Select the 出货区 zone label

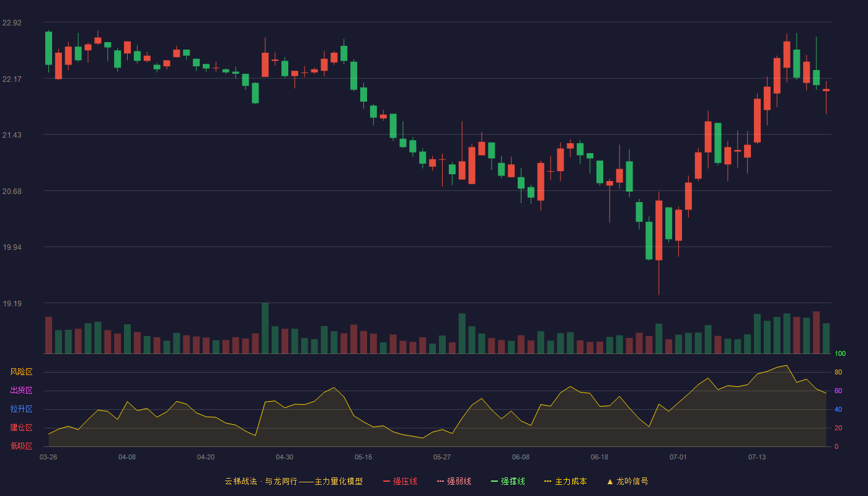21,391
